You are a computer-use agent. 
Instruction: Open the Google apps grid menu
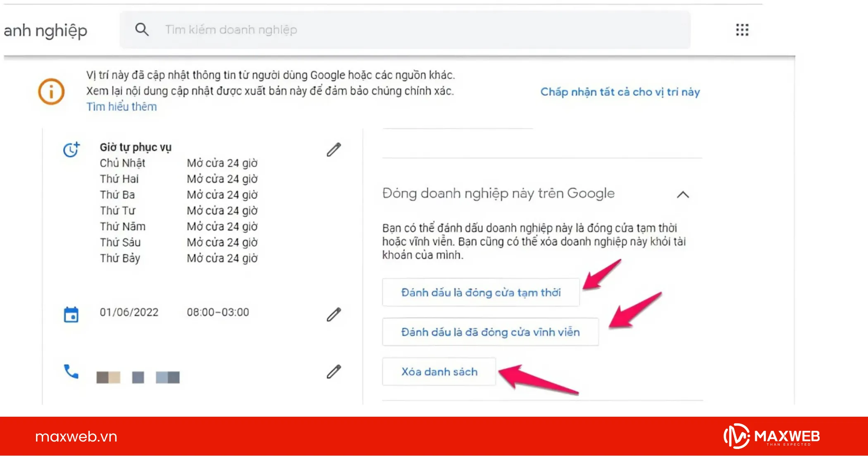tap(742, 29)
